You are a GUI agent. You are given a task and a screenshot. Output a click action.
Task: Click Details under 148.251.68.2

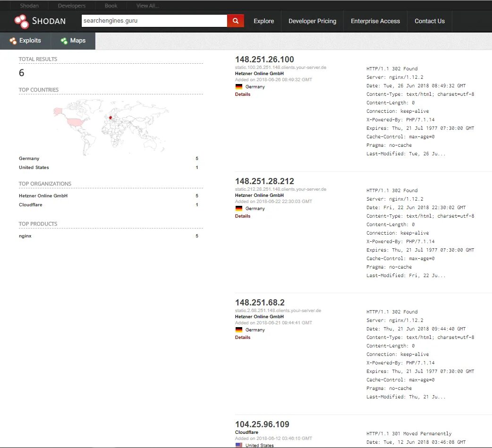(243, 337)
